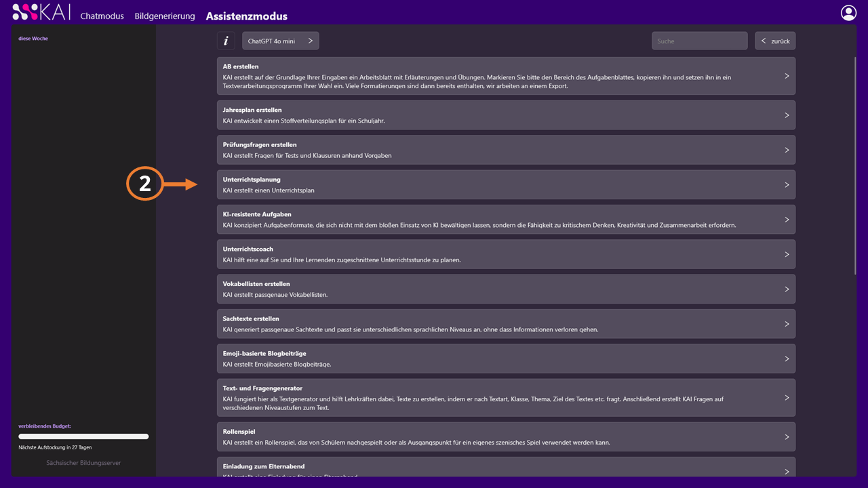Open the Einladung zum Elternabend assistant
Screen dimensions: 868x488
point(506,467)
